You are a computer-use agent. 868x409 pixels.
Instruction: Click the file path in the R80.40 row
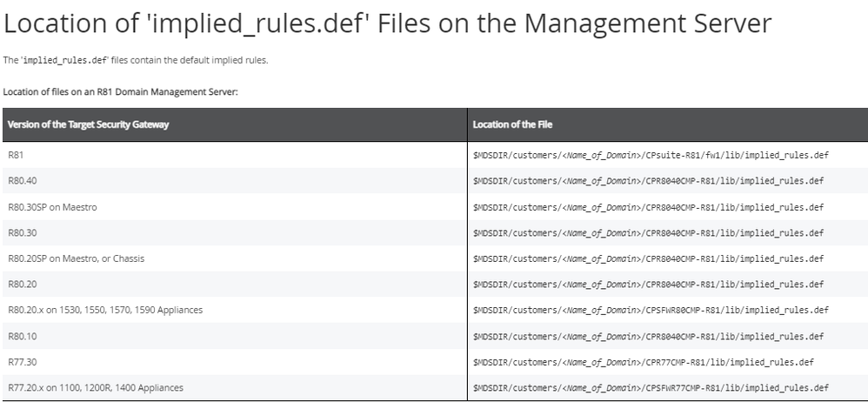click(x=648, y=181)
